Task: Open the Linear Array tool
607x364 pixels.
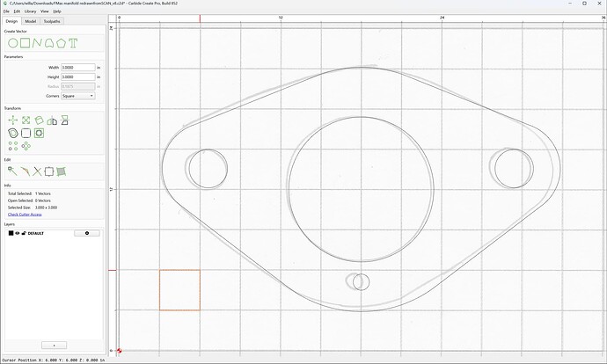Action: 13,146
